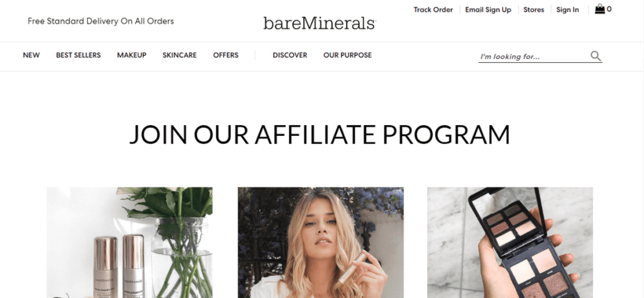Image resolution: width=644 pixels, height=298 pixels.
Task: Click the search magnifier icon
Action: click(596, 56)
